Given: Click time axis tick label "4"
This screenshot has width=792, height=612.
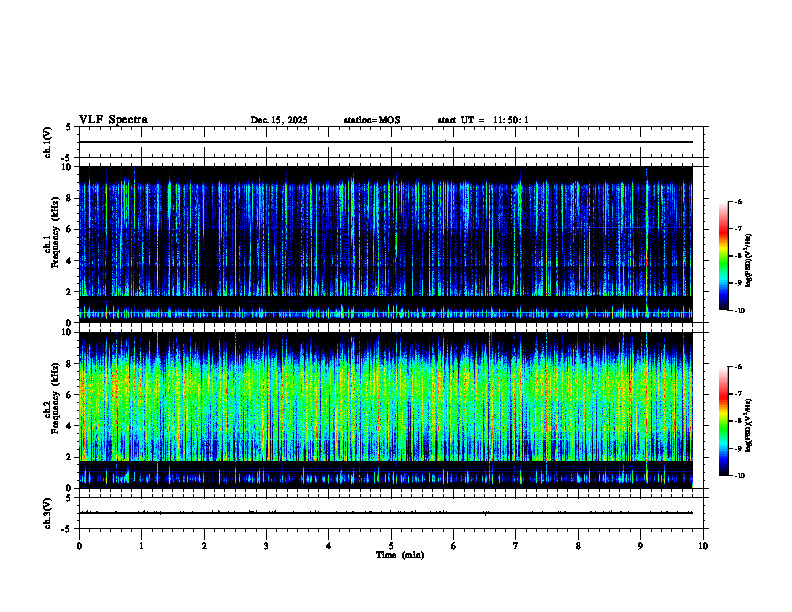Looking at the screenshot, I should tap(329, 546).
